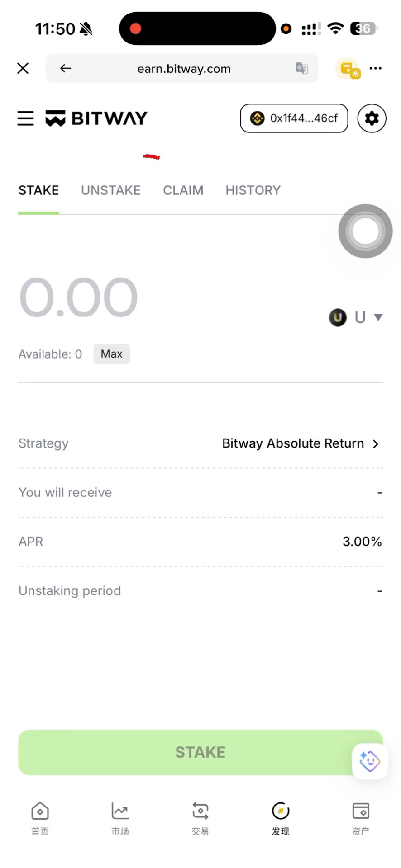Go back with the browser arrow

coord(66,68)
